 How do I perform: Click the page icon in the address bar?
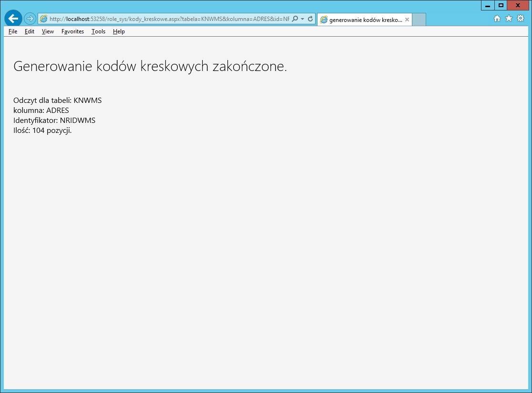coord(43,19)
